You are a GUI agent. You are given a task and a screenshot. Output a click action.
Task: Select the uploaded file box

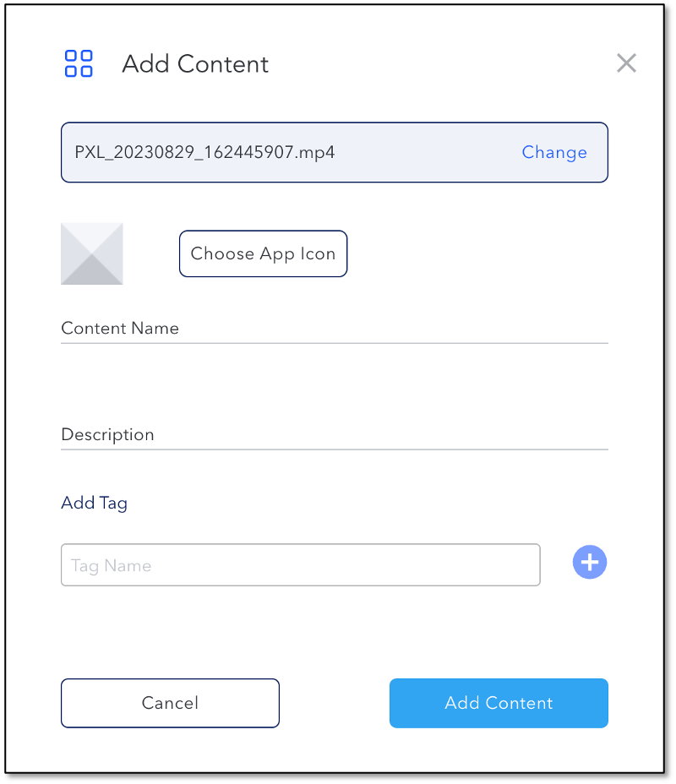[x=335, y=153]
